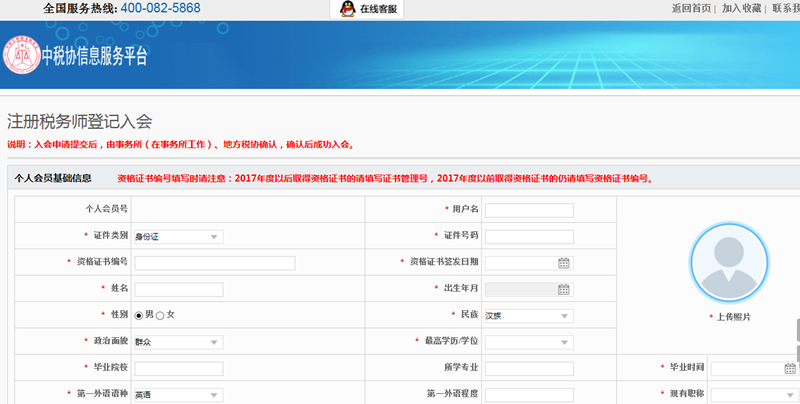800x404 pixels.
Task: Open calendar picker for 毕业时间
Action: click(x=790, y=368)
